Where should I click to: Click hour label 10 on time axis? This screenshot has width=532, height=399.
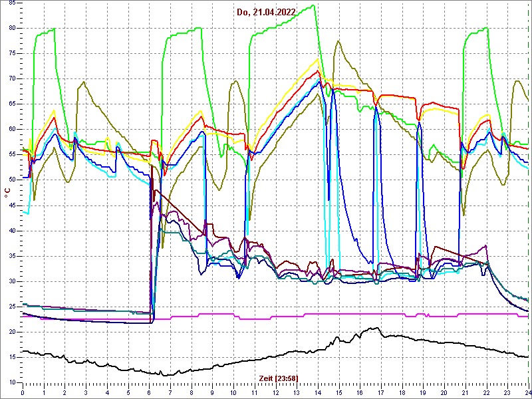[233, 392]
